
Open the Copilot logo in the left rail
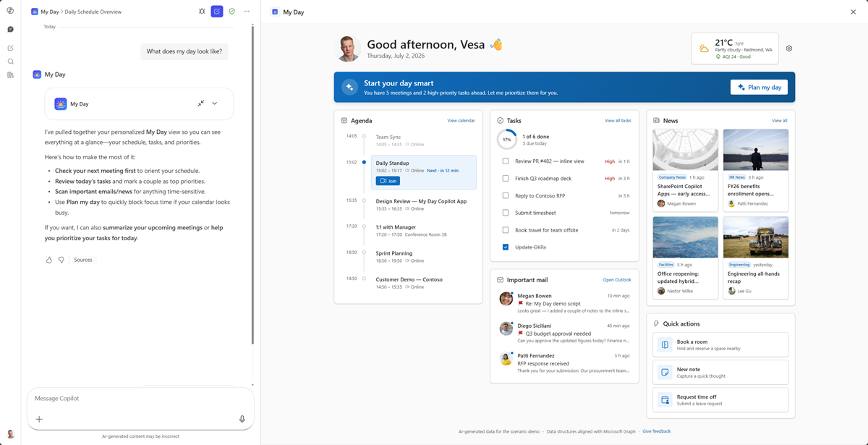tap(10, 11)
